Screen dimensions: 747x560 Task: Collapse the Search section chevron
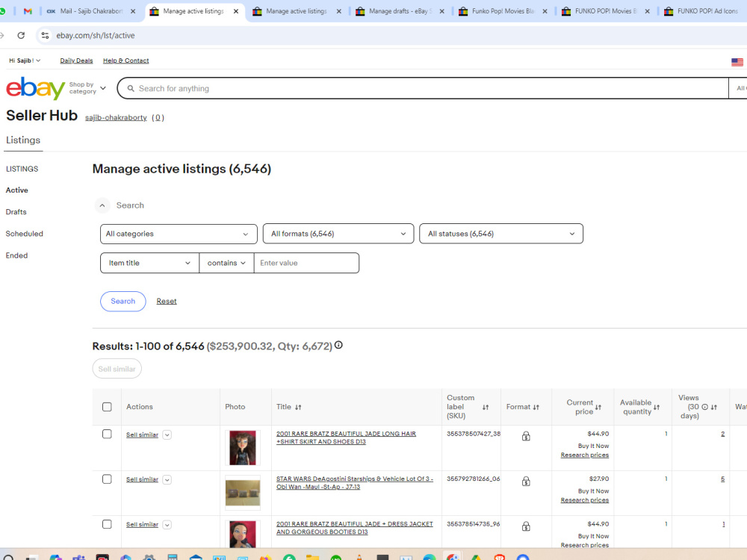coord(102,205)
